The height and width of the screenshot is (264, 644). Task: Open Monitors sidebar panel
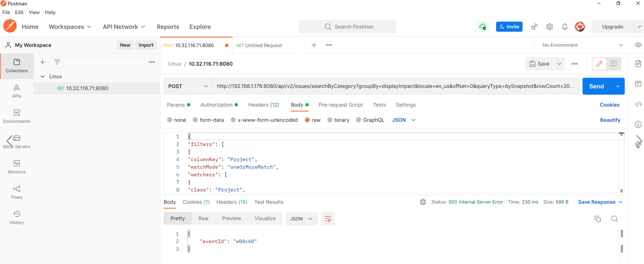[x=17, y=167]
